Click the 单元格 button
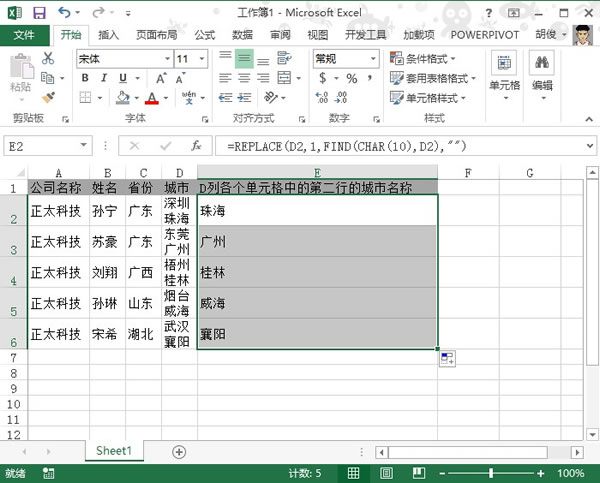 505,75
